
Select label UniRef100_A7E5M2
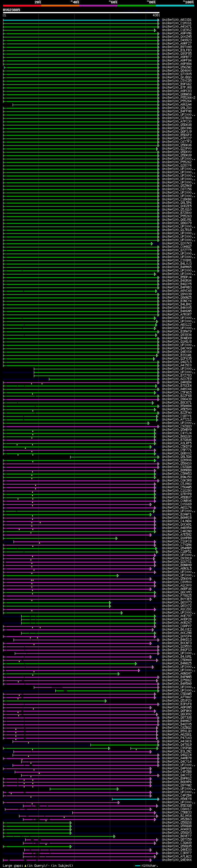(177, 535)
